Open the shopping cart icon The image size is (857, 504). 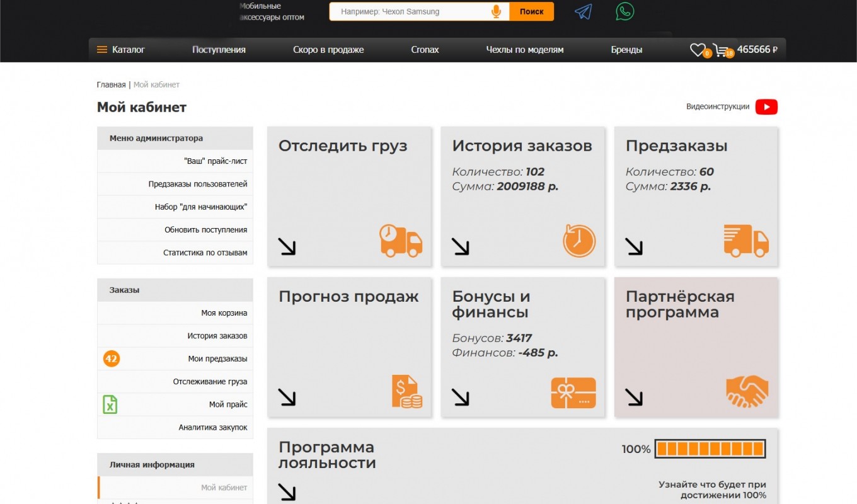pos(722,50)
